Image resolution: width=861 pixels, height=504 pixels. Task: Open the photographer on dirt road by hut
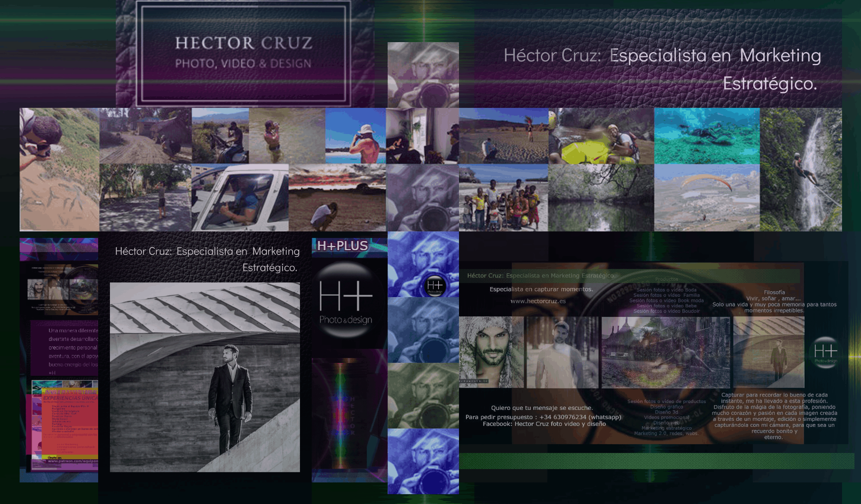pyautogui.click(x=146, y=136)
